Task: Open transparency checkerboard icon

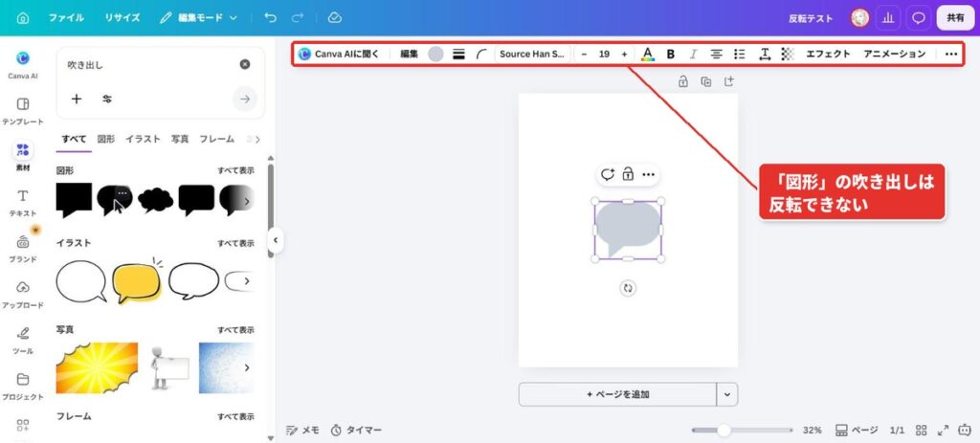Action: tap(788, 54)
